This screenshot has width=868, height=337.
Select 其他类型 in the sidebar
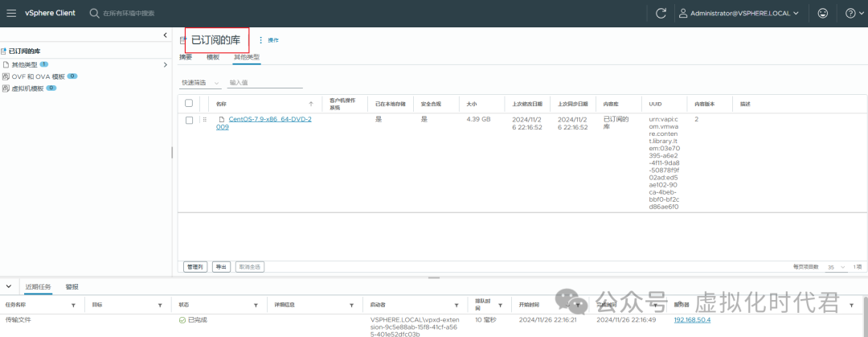[x=24, y=65]
